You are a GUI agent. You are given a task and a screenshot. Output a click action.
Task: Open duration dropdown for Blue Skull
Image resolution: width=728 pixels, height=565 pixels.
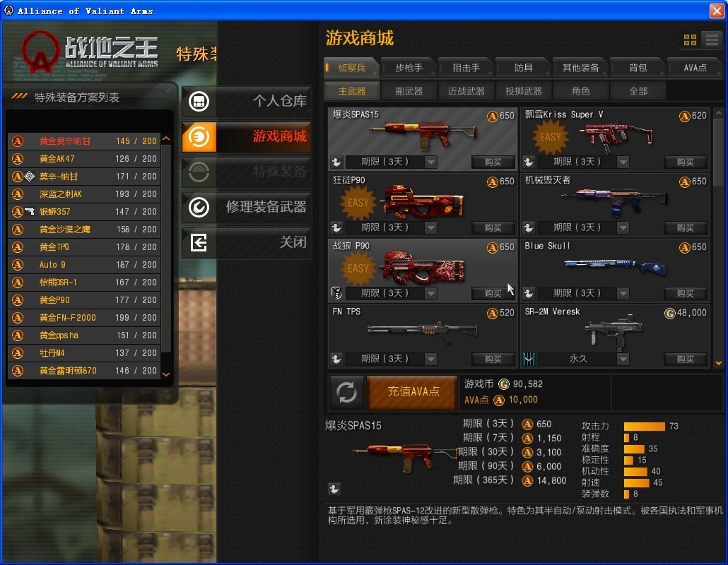point(623,293)
